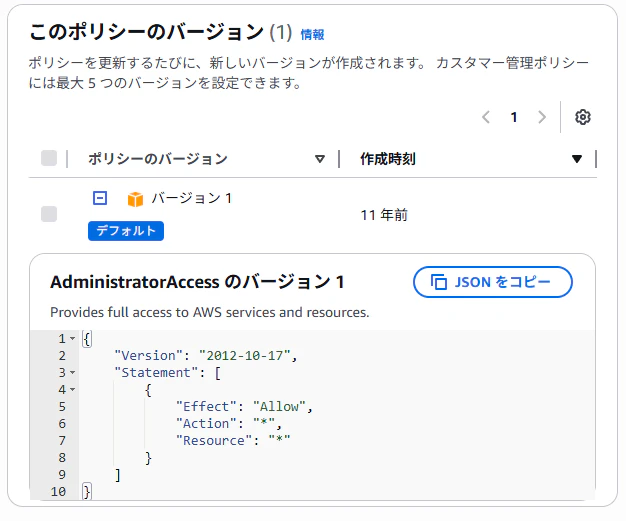The image size is (626, 521).
Task: Click the バージョン 1 label
Action: [x=192, y=198]
